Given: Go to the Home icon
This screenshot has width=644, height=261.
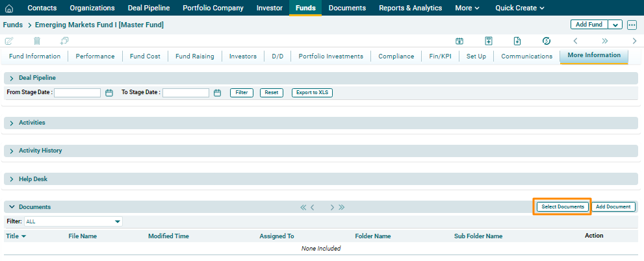Looking at the screenshot, I should coord(9,8).
